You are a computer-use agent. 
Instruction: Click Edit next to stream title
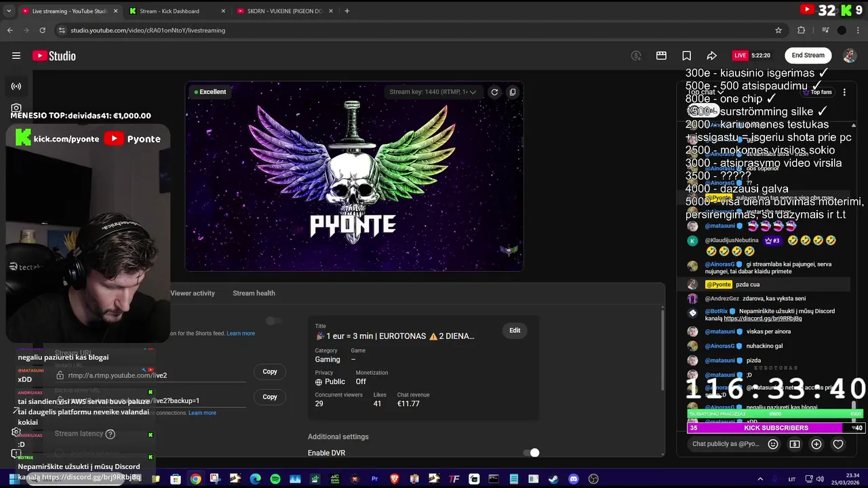pos(515,330)
